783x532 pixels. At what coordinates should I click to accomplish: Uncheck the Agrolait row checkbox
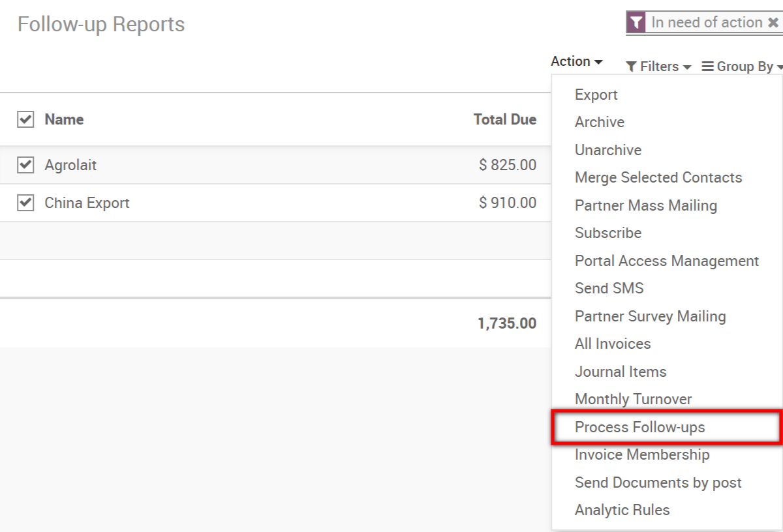pos(25,165)
